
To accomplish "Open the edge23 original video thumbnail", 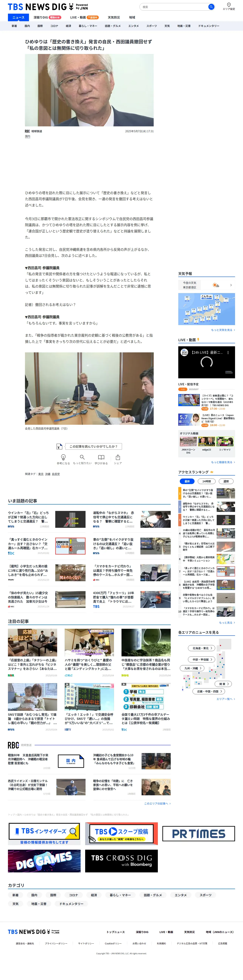I will pos(206,442).
